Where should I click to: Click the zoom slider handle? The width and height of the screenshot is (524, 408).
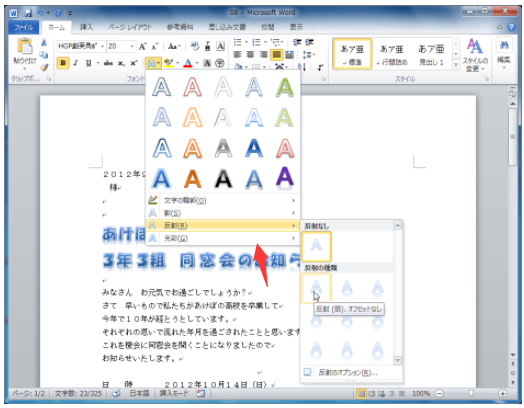point(471,393)
